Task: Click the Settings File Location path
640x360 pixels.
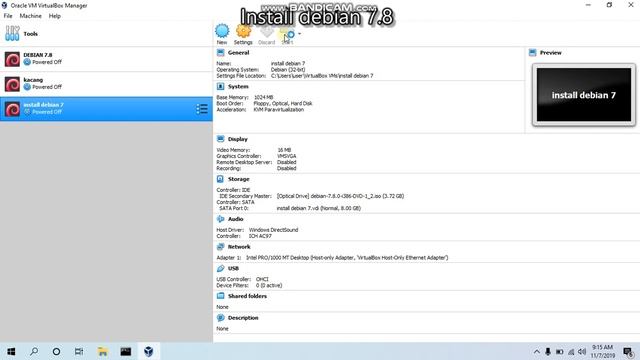Action: point(322,76)
